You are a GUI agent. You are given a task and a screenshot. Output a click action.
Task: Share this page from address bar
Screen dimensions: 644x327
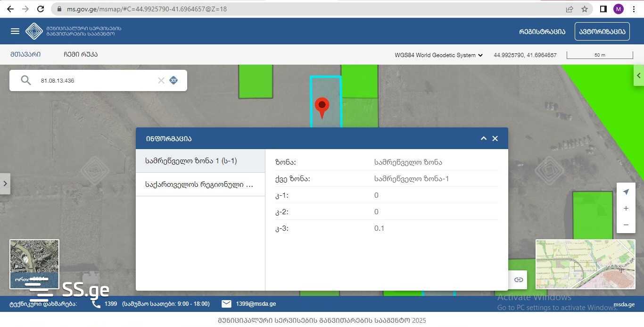coord(570,9)
